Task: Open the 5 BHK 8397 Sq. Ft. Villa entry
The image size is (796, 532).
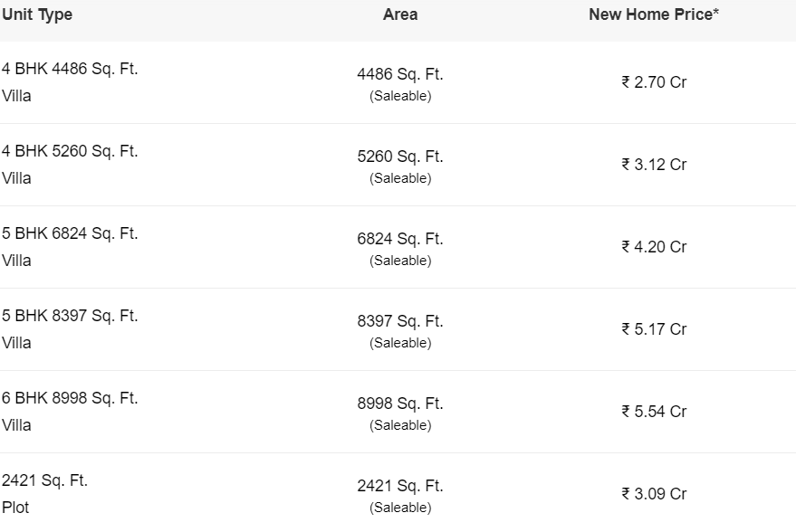Action: click(70, 329)
